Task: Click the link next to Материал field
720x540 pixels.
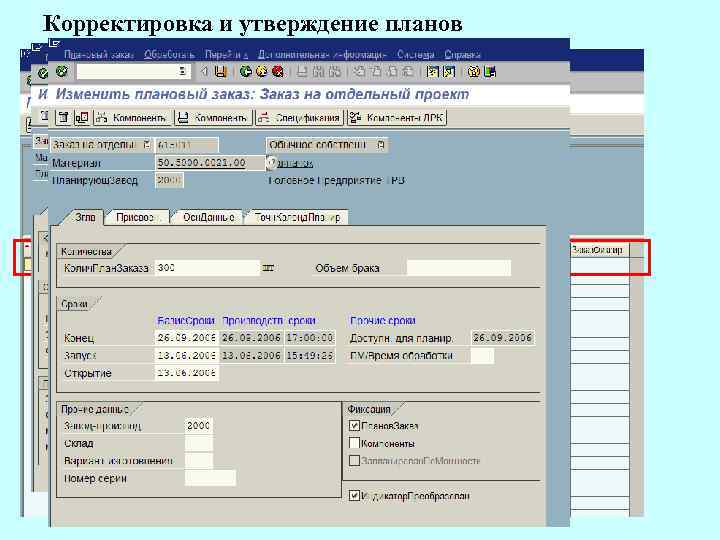Action: [x=296, y=163]
